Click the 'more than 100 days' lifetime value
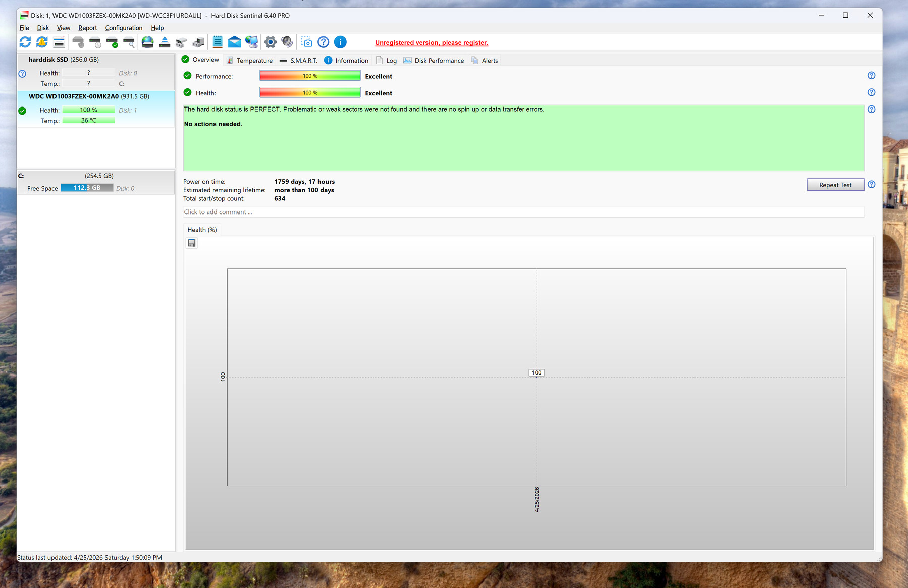The height and width of the screenshot is (588, 908). click(x=304, y=190)
